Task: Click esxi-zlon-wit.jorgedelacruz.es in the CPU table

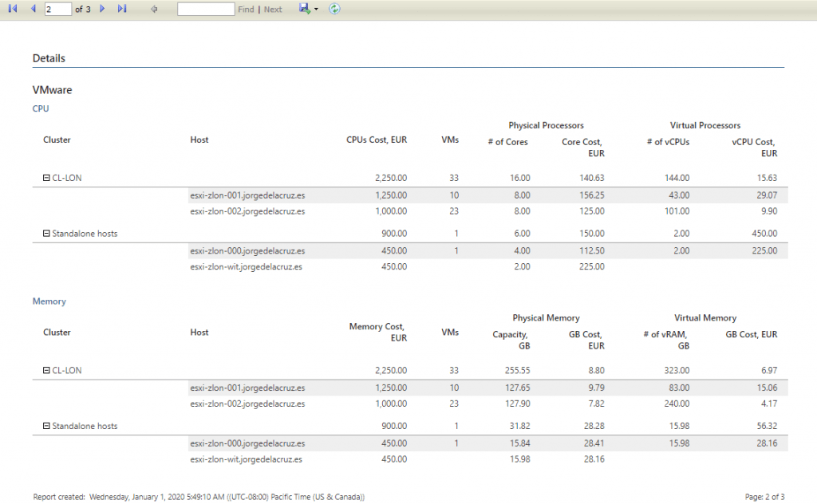Action: click(246, 266)
